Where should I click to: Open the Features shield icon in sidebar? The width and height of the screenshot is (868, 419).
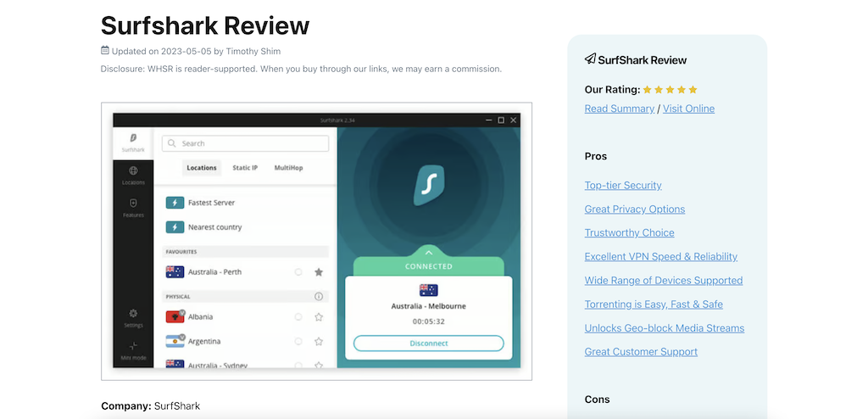tap(133, 204)
